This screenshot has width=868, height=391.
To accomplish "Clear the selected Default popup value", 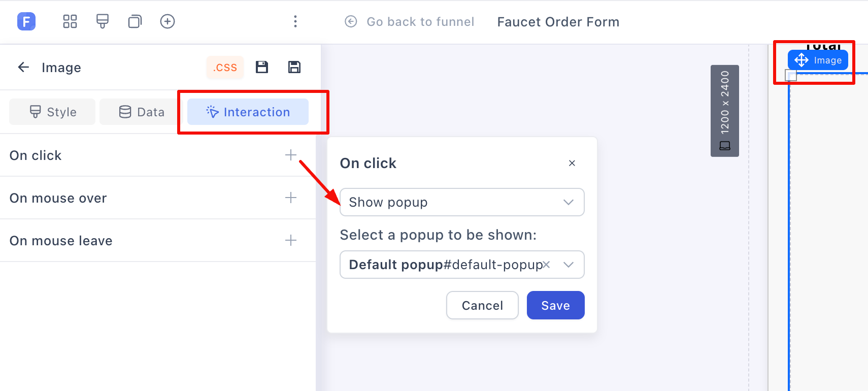I will click(x=546, y=265).
